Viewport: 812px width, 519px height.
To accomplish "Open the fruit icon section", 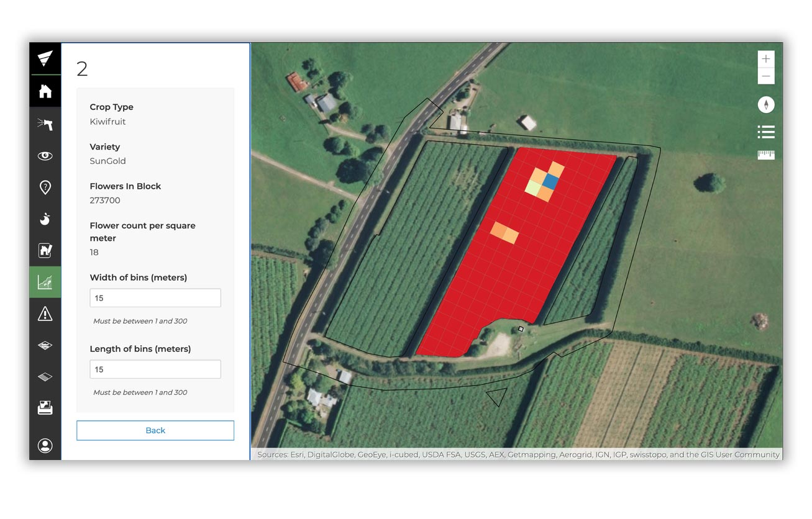I will [x=45, y=219].
